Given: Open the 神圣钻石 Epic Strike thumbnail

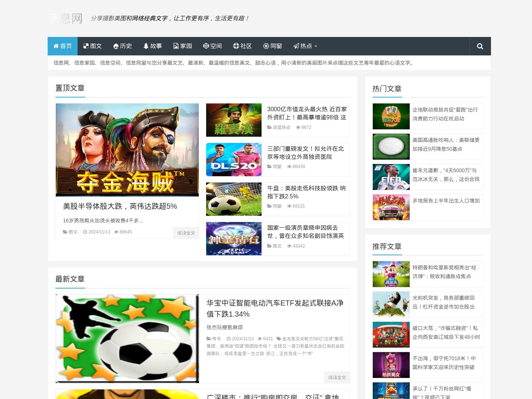Looking at the screenshot, I should (x=234, y=239).
